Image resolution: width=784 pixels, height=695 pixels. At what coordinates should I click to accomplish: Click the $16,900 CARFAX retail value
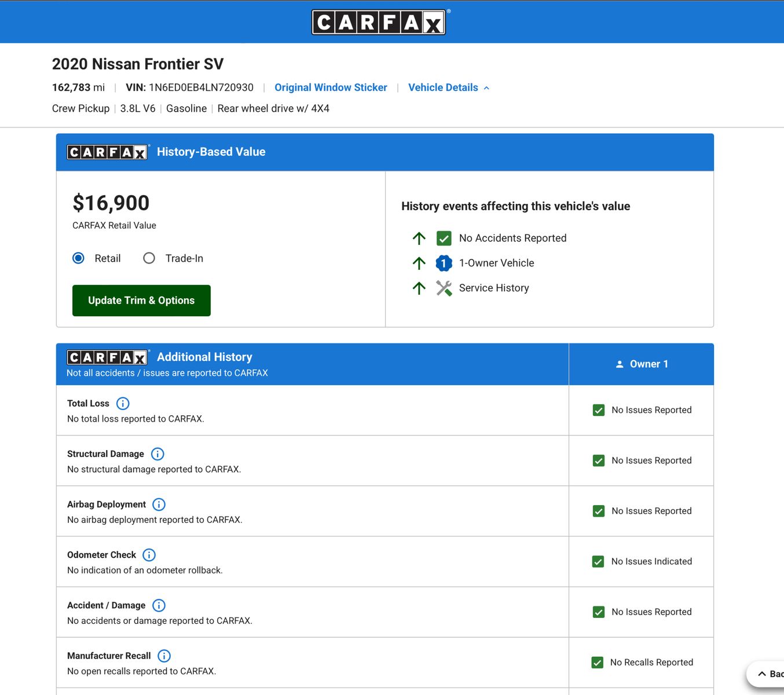pyautogui.click(x=111, y=203)
